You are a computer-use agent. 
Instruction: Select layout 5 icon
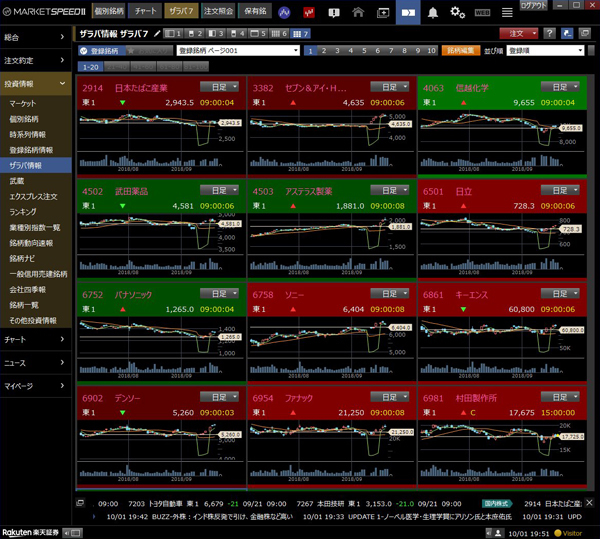pos(258,34)
